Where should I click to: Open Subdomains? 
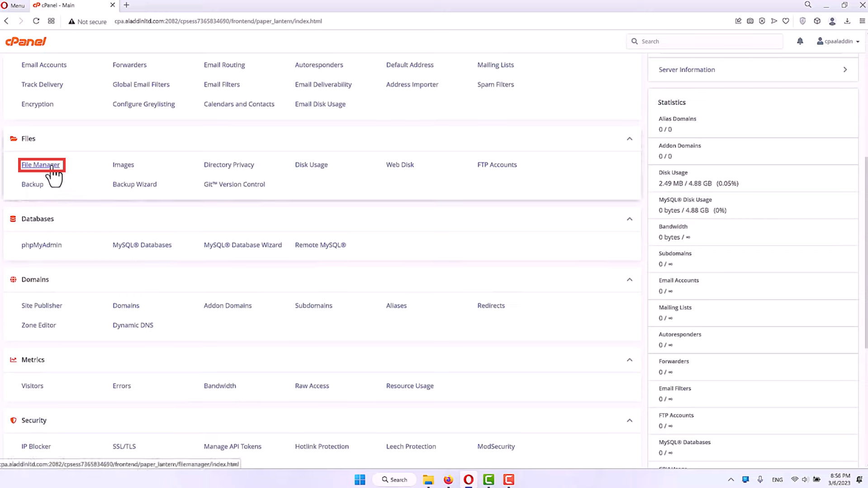click(x=314, y=306)
